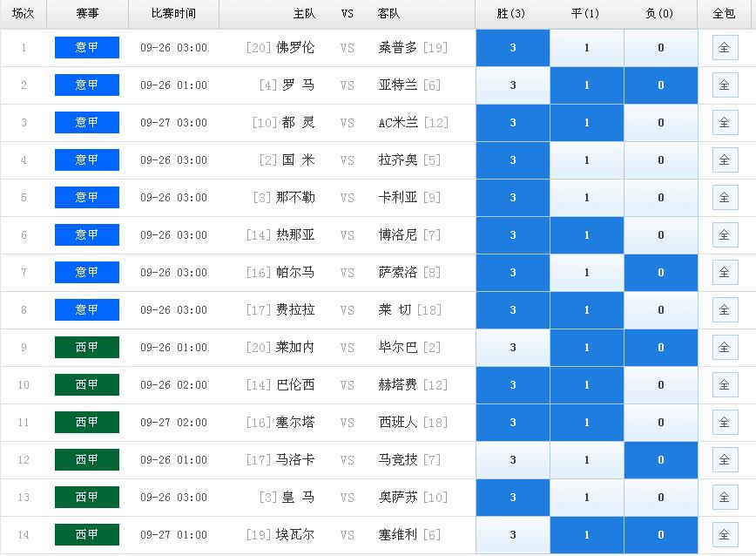Select draw (1) for 帕尔马 vs 萨索洛

(x=587, y=273)
